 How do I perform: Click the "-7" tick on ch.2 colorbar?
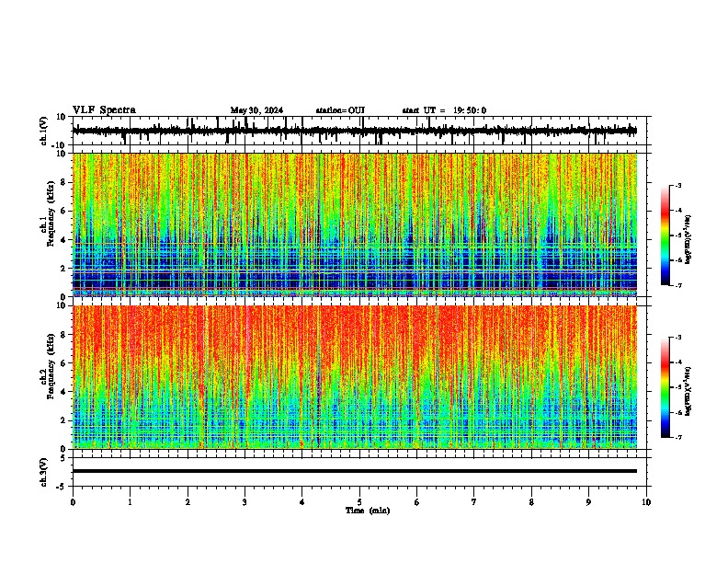[677, 438]
